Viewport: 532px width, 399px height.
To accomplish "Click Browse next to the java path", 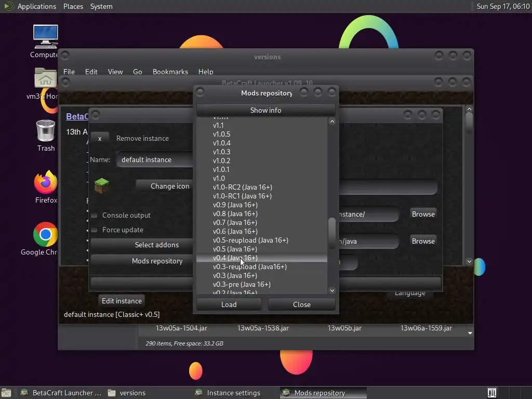I will [423, 241].
